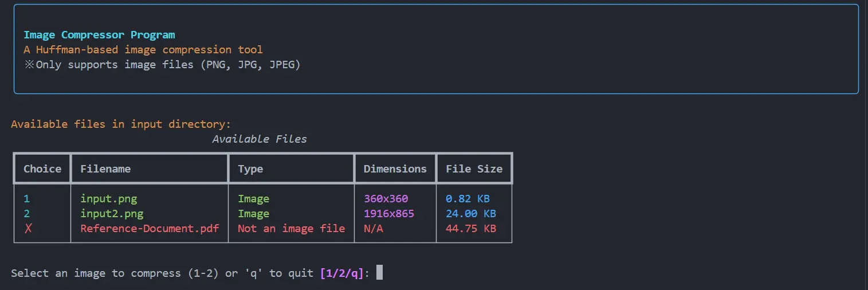The image size is (868, 290).
Task: Click the "1916x865" dimensions value
Action: 389,214
